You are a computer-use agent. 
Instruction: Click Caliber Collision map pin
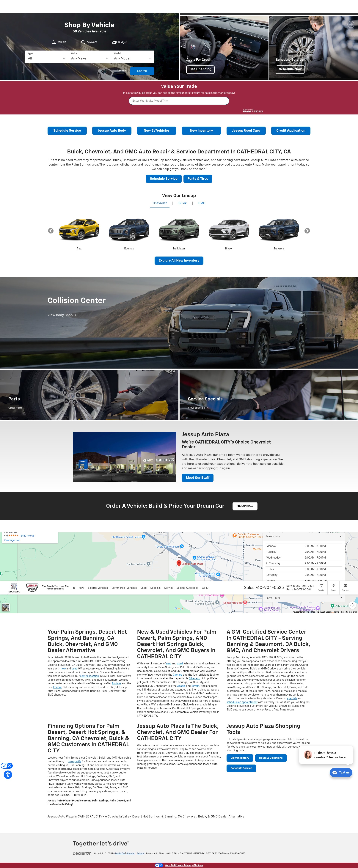(x=148, y=564)
